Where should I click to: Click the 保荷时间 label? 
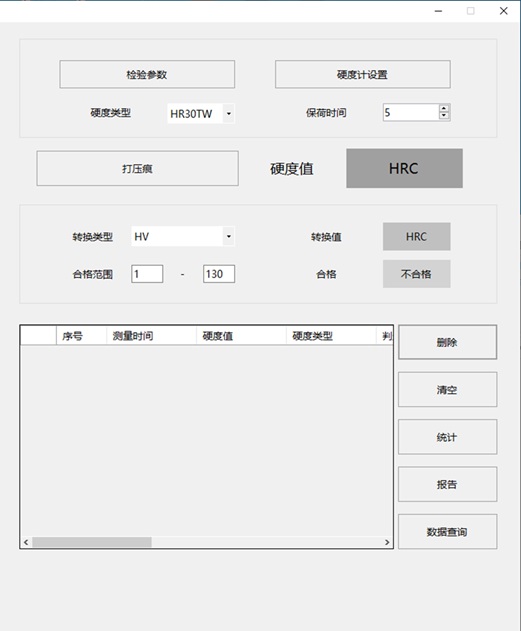tap(326, 113)
